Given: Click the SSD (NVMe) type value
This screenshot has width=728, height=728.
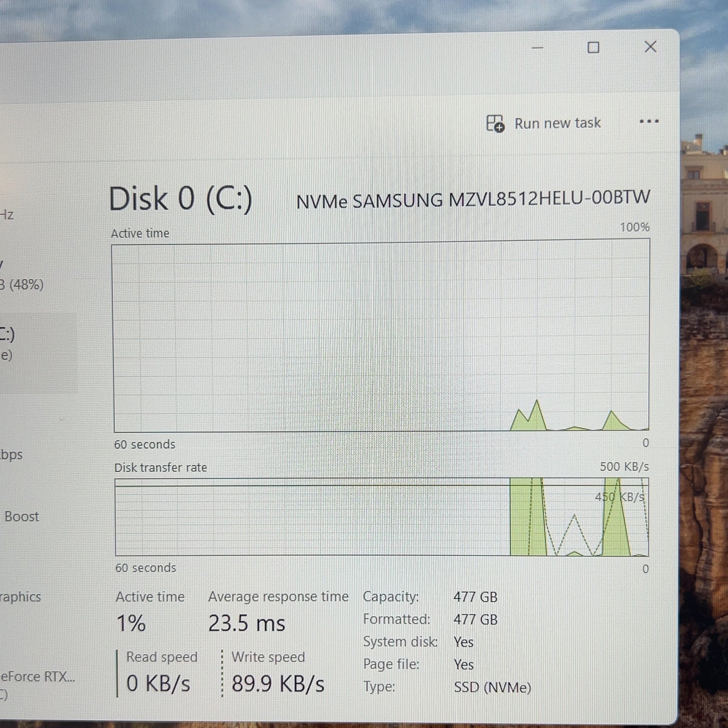Looking at the screenshot, I should click(x=493, y=688).
